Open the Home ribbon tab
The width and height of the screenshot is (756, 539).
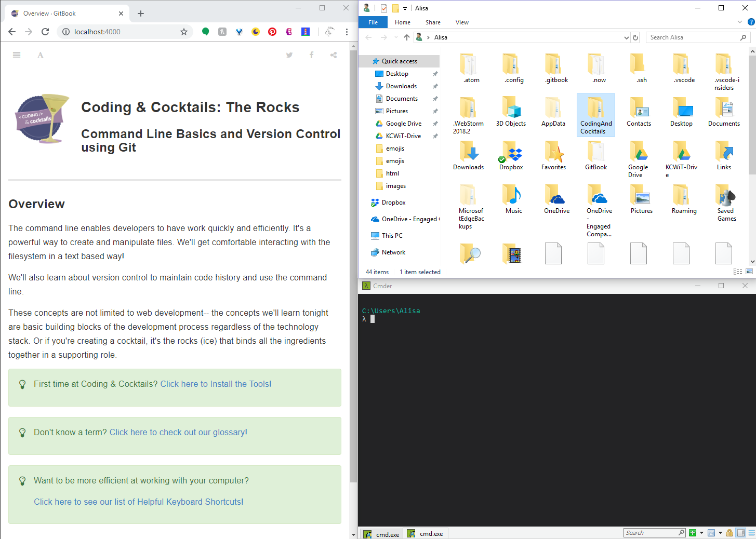(x=403, y=22)
